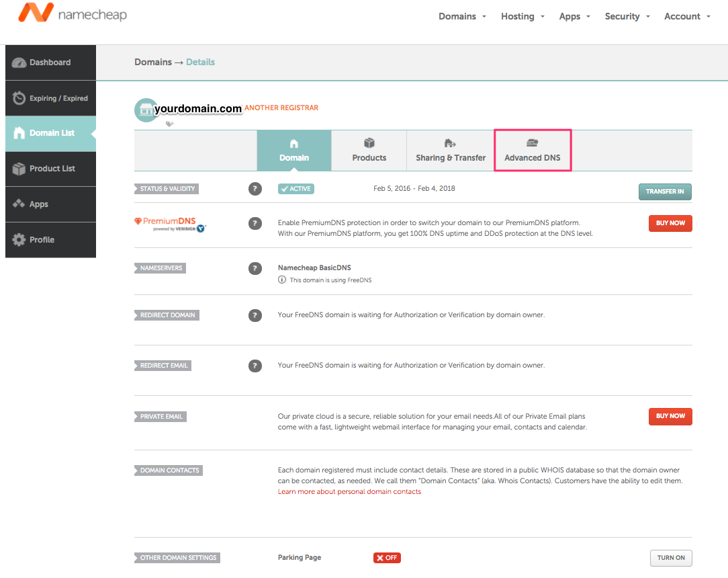Select Profile in the sidebar

click(x=50, y=240)
